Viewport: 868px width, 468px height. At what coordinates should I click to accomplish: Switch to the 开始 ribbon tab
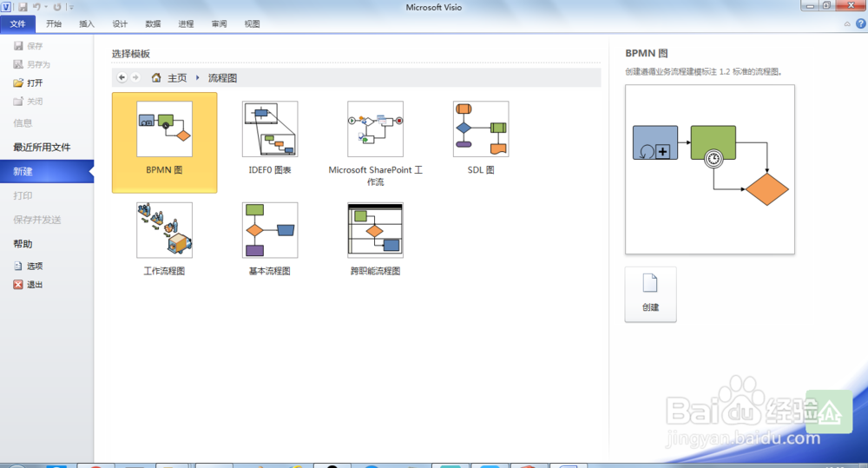click(54, 23)
